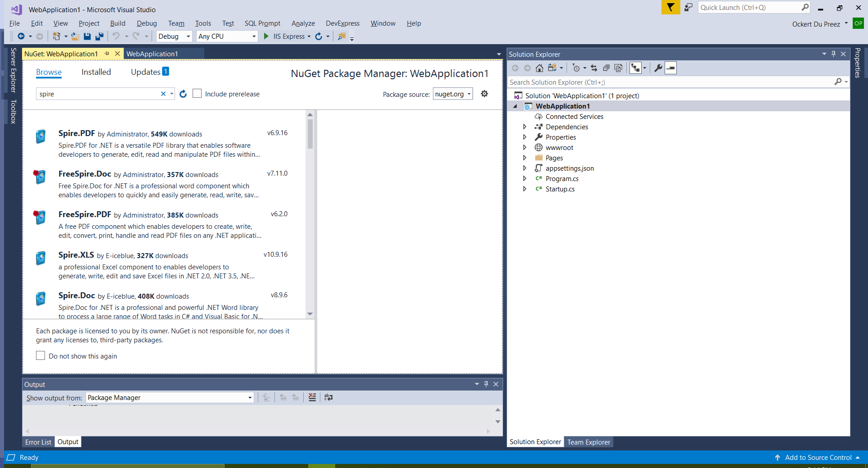Refresh the NuGet package search results

183,94
